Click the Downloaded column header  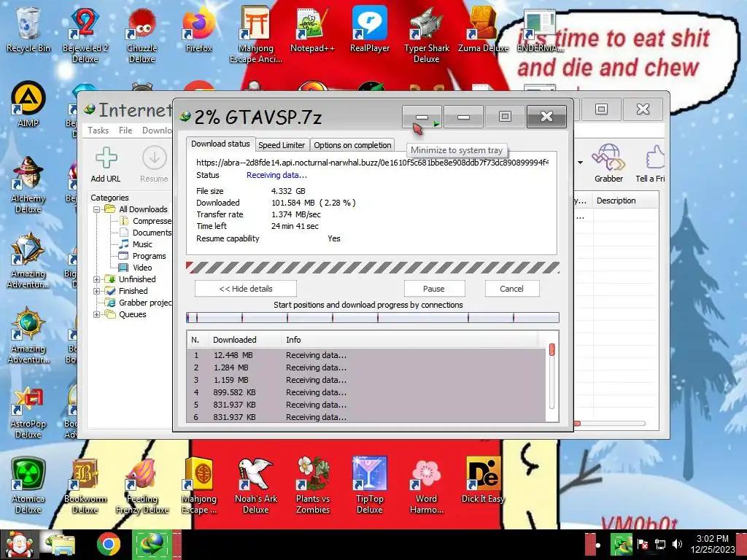(x=245, y=340)
